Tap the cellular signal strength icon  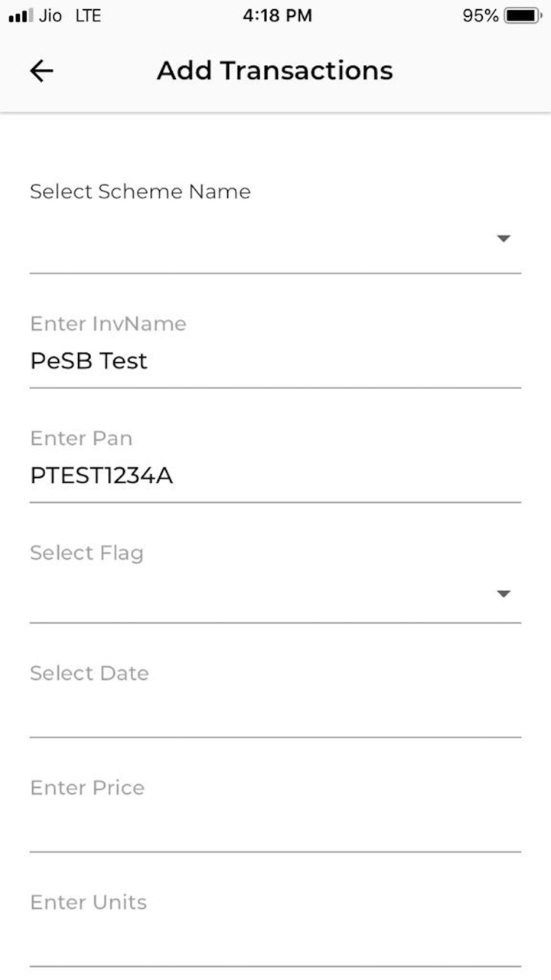tap(21, 15)
